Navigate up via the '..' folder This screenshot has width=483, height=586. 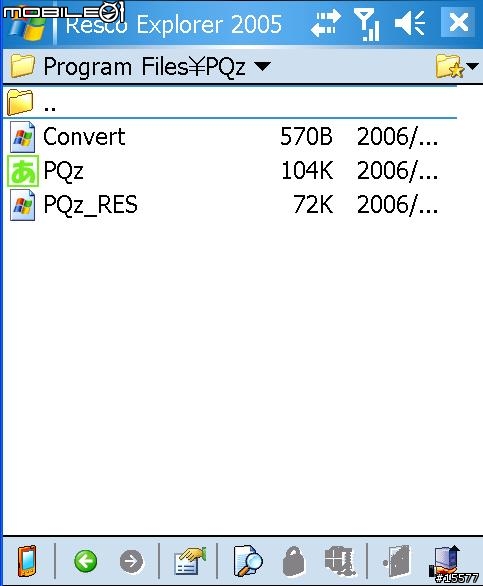tap(230, 102)
